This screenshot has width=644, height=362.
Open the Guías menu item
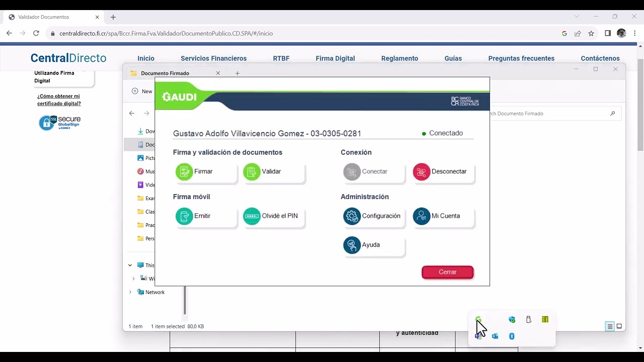pos(453,58)
